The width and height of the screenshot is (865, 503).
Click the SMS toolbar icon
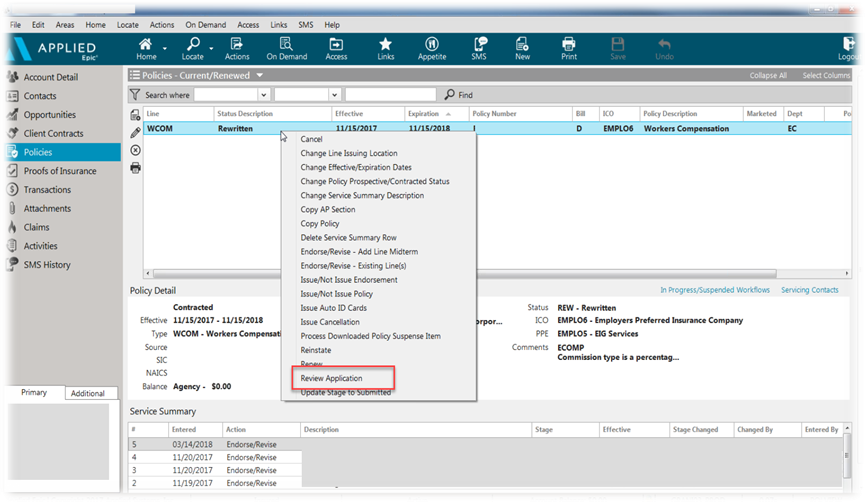[478, 49]
